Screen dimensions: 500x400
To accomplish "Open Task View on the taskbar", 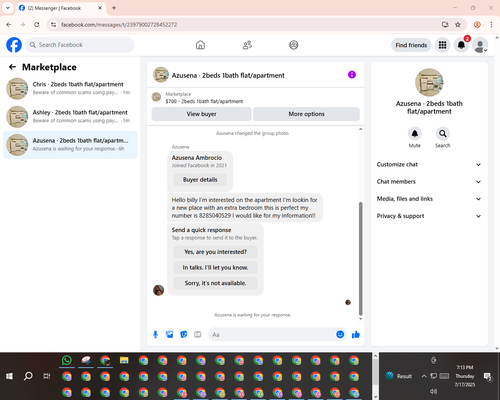I will (47, 376).
